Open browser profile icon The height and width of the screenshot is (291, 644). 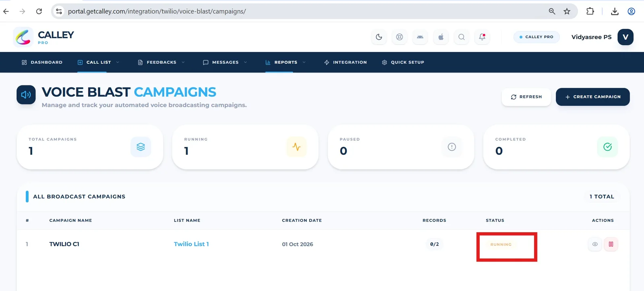click(632, 11)
